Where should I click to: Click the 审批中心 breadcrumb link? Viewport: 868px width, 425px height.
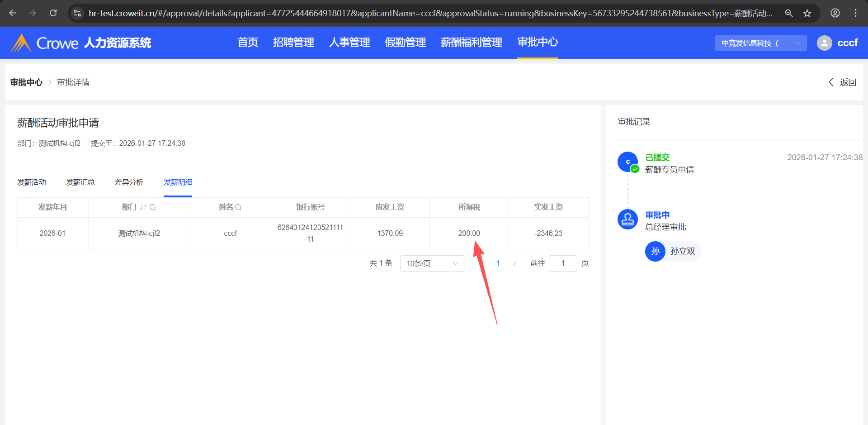coord(26,82)
